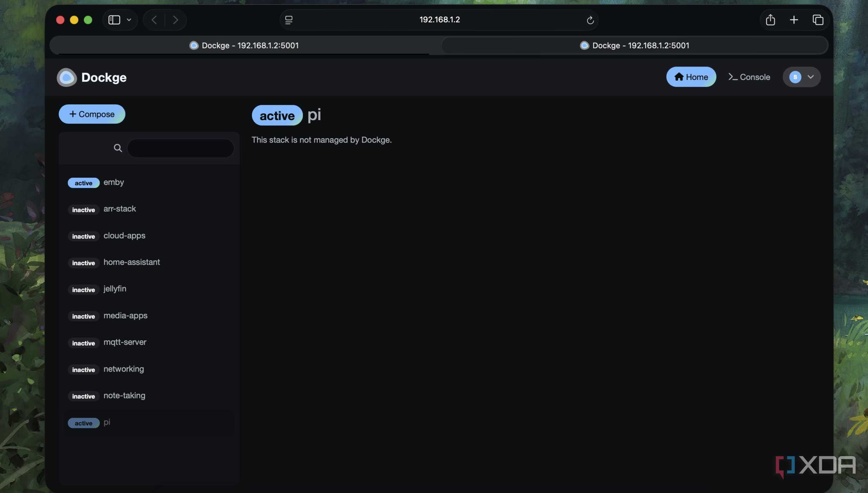Create a new stack with Compose button
This screenshot has height=493, width=868.
92,114
